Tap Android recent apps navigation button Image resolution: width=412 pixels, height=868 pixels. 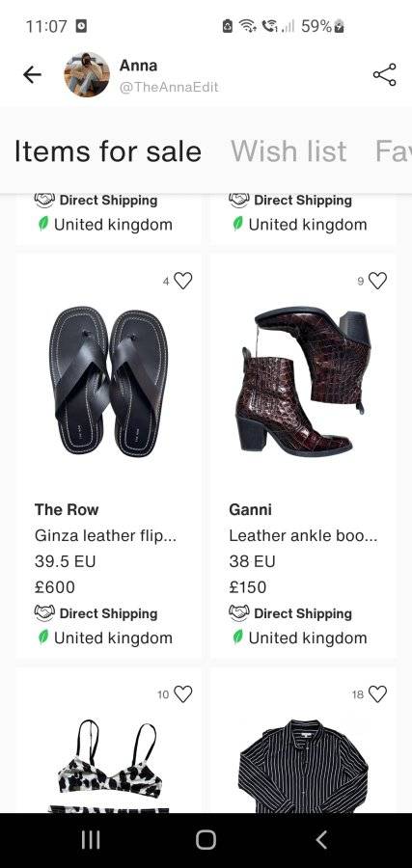91,840
